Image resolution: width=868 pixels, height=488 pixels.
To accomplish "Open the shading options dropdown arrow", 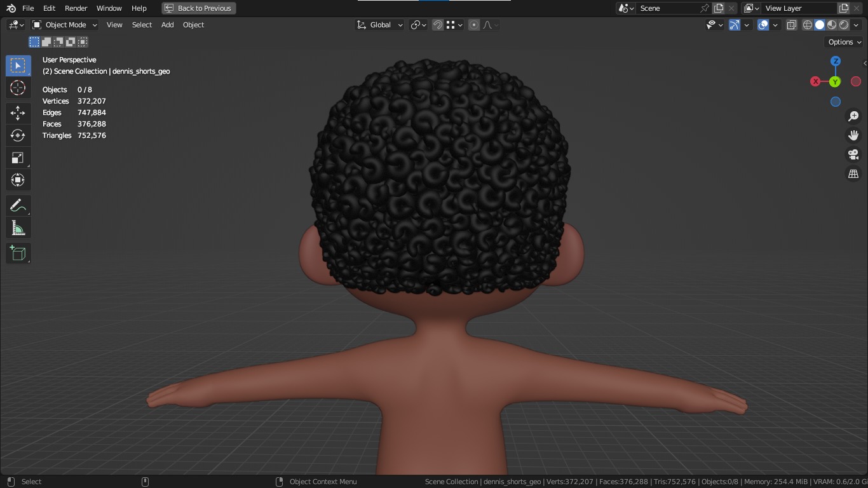I will coord(857,25).
